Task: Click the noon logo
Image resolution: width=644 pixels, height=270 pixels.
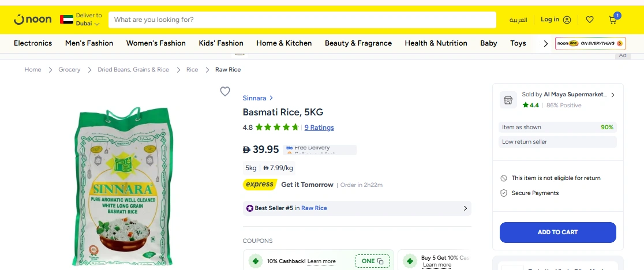Action: (x=32, y=20)
